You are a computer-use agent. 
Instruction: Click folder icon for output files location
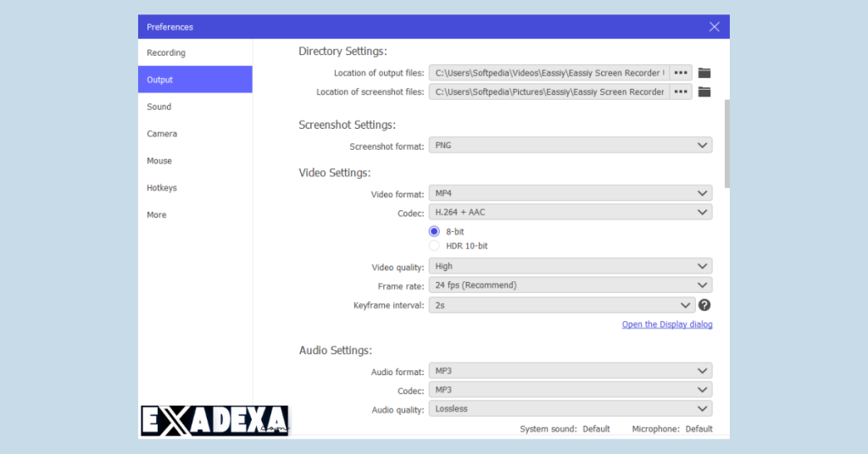704,73
